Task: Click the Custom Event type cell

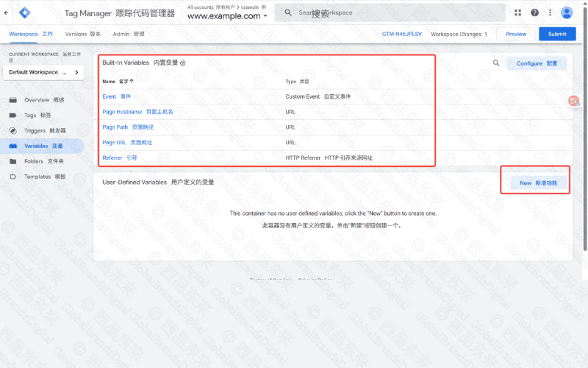Action: [x=318, y=97]
